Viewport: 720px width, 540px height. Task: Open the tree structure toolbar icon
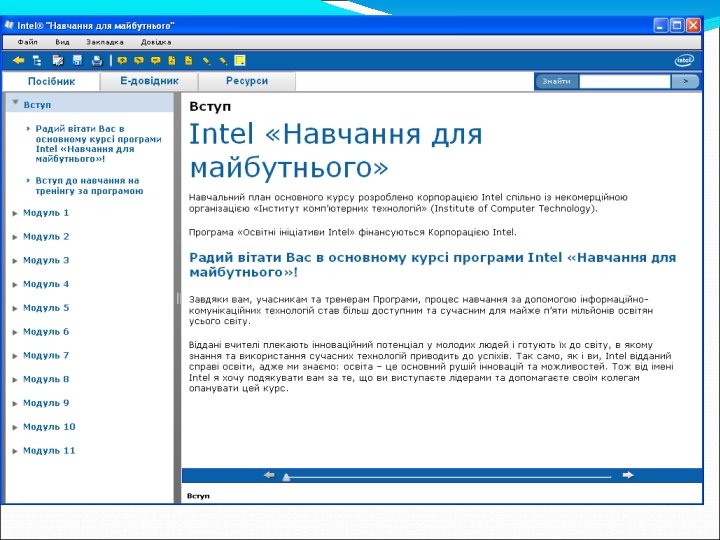pos(37,60)
